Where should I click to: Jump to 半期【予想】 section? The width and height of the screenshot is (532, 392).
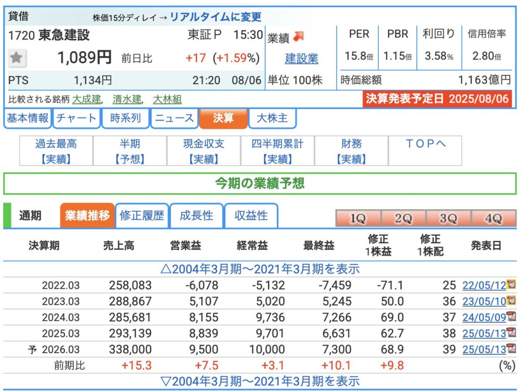130,151
